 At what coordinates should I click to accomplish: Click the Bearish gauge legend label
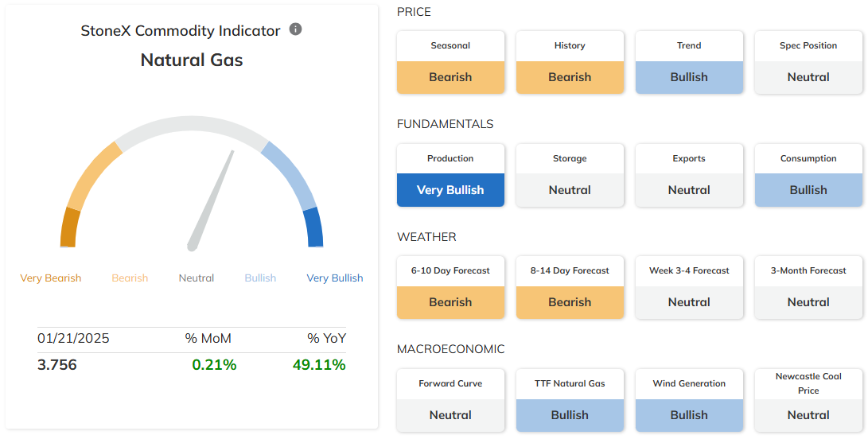coord(130,278)
